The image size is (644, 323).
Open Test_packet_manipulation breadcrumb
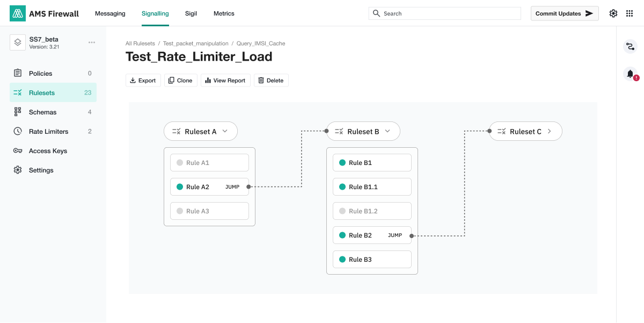point(195,44)
